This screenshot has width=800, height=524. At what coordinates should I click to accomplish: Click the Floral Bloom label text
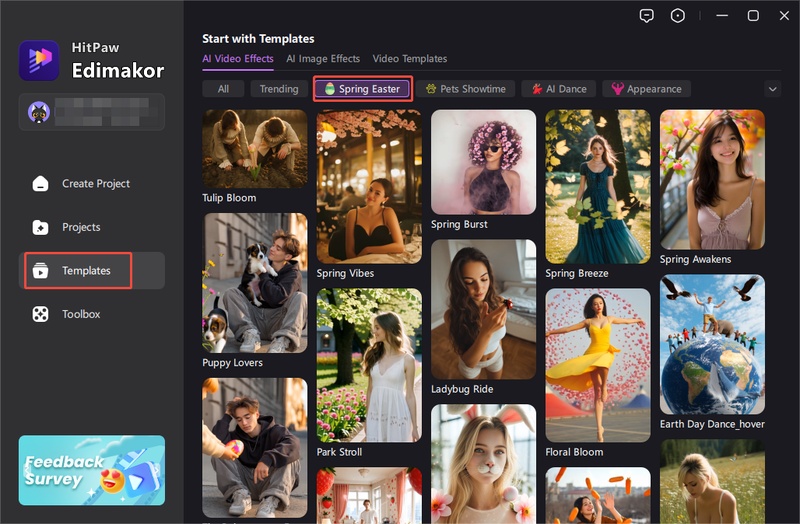(574, 452)
